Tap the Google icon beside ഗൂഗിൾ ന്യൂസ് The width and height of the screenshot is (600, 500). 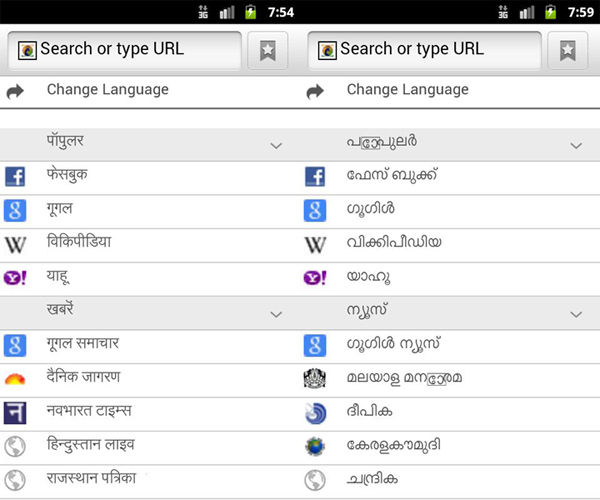(315, 346)
